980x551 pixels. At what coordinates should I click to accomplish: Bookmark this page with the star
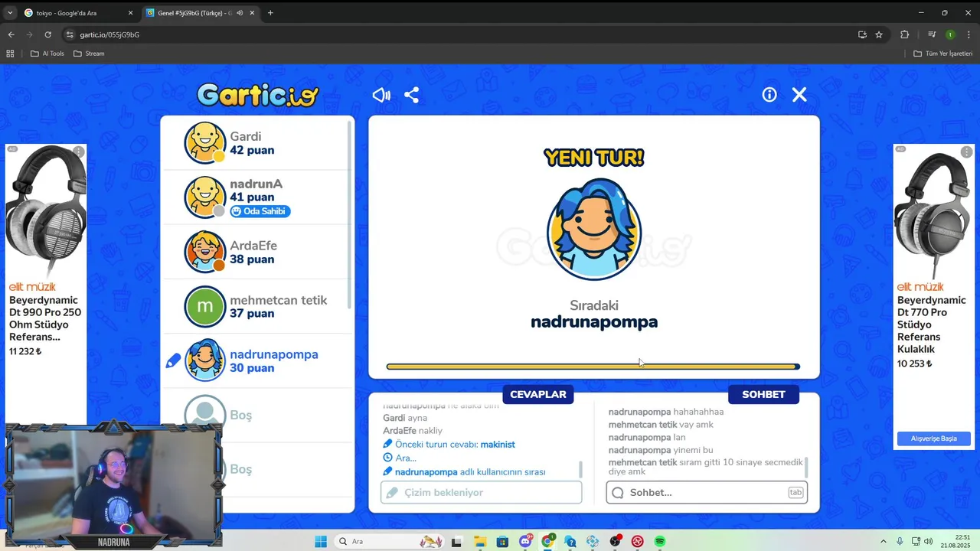click(879, 34)
